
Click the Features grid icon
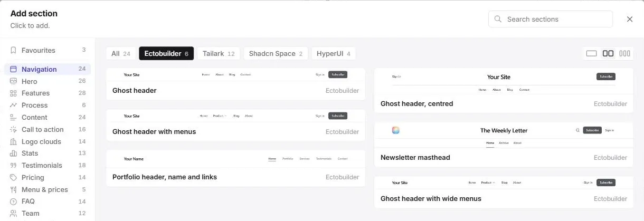click(x=13, y=93)
